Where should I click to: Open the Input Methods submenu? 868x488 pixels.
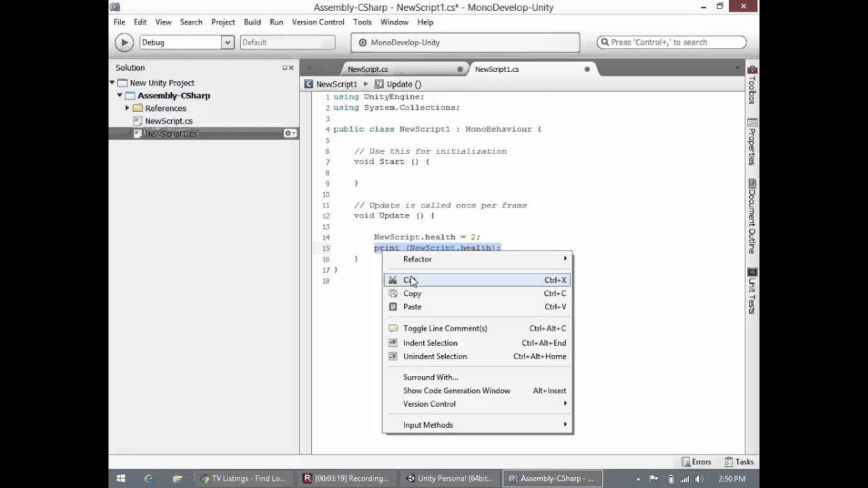pos(478,425)
